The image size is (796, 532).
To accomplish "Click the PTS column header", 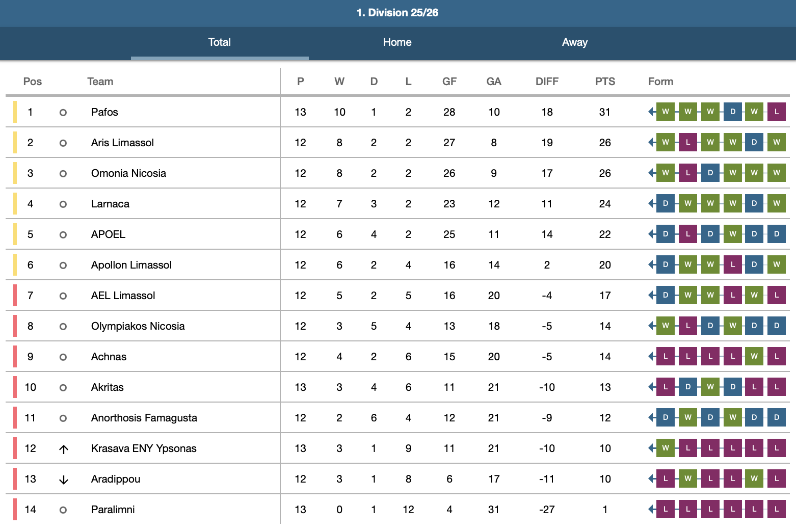I will click(605, 82).
